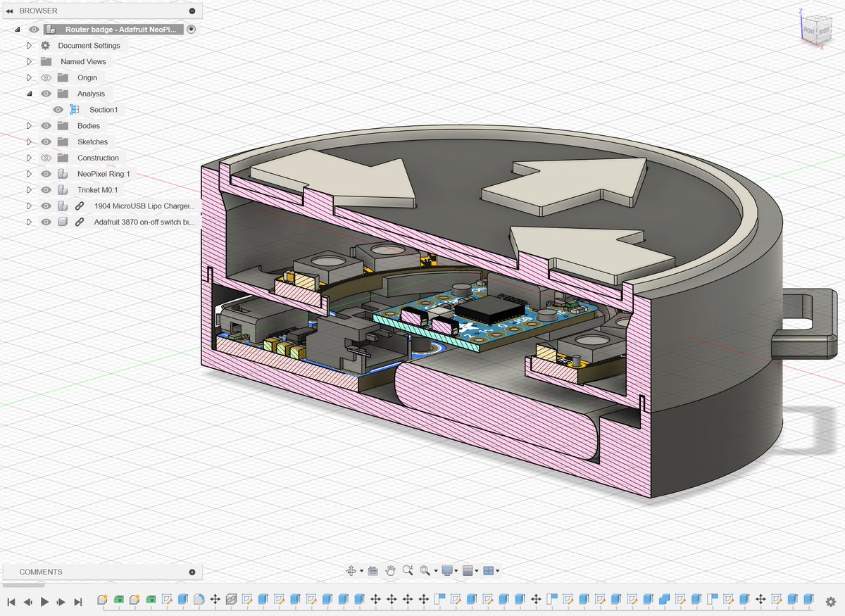Click the Viewports layout icon

point(487,570)
